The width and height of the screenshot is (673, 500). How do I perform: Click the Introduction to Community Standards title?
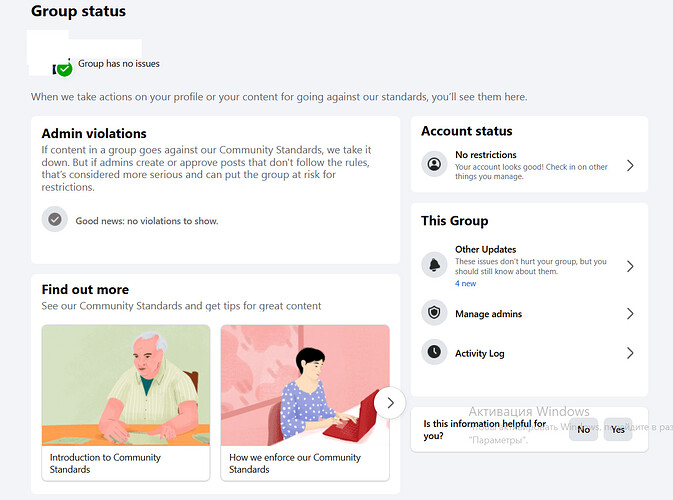(105, 463)
